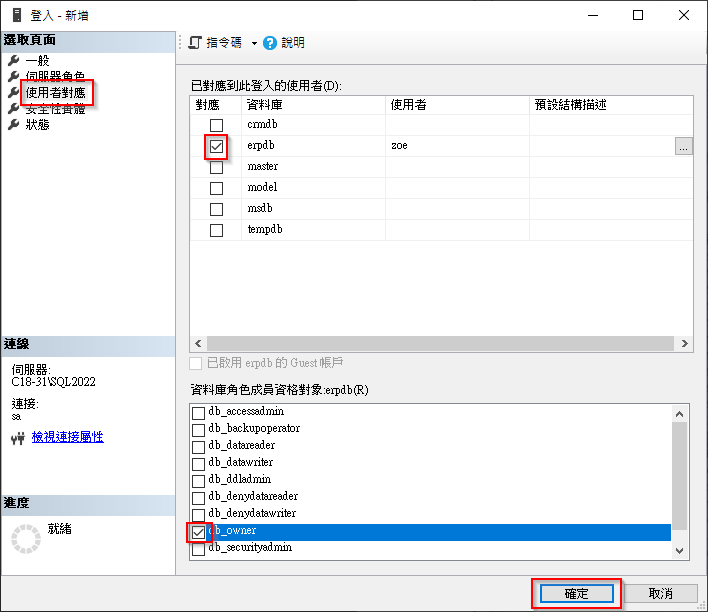
Task: Close the 登入 - 新增 dialog
Action: [684, 15]
